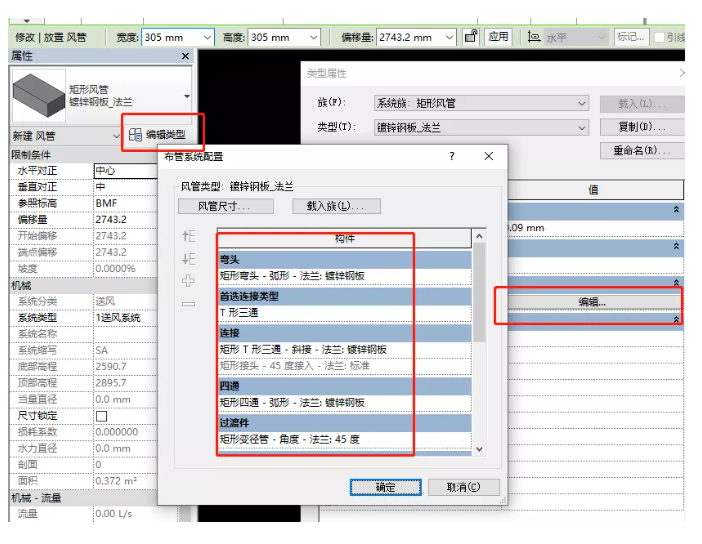This screenshot has width=702, height=544.
Task: Click the Edit Type icon in Properties
Action: [135, 134]
